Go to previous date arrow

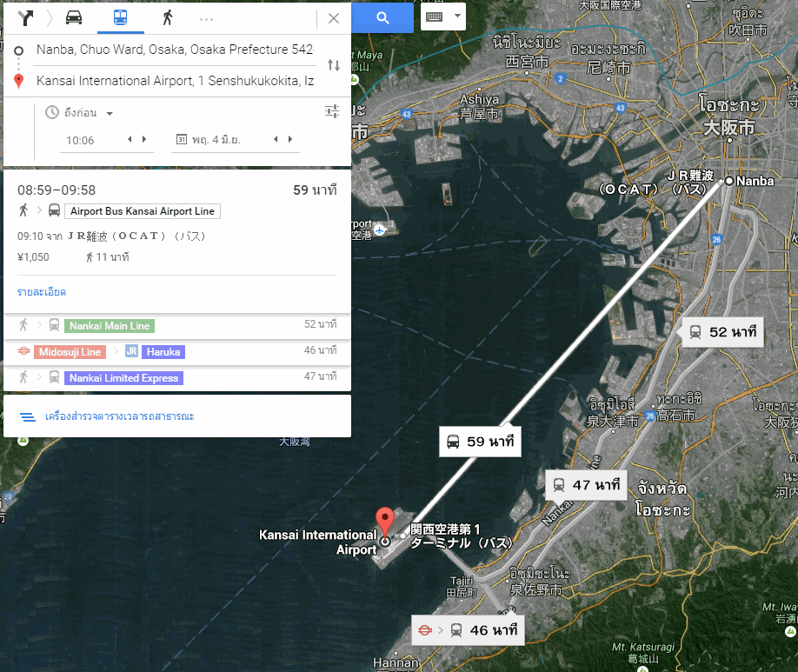(x=276, y=139)
